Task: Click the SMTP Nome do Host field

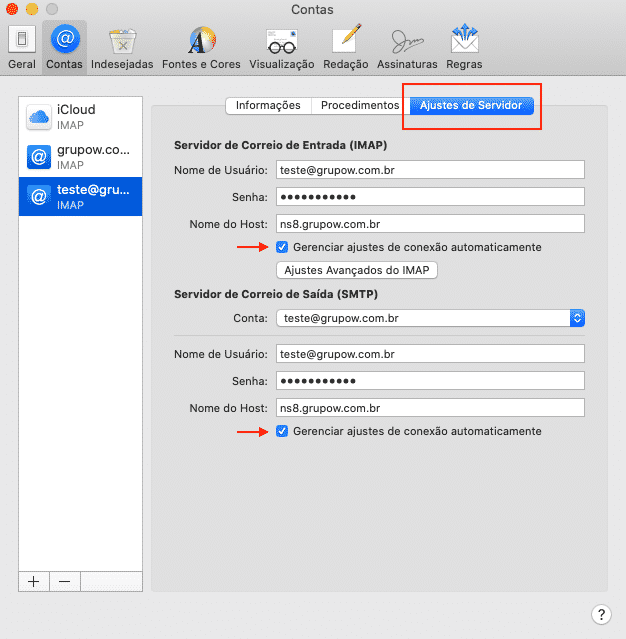Action: (x=430, y=408)
